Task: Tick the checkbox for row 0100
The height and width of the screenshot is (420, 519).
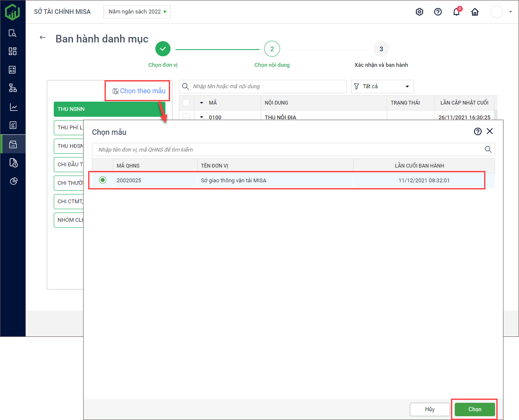Action: (186, 117)
